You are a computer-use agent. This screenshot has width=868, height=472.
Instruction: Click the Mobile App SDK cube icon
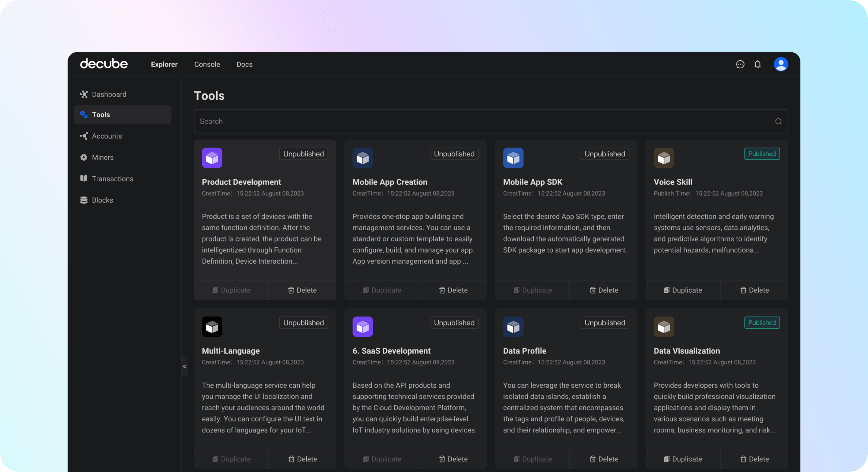click(513, 158)
